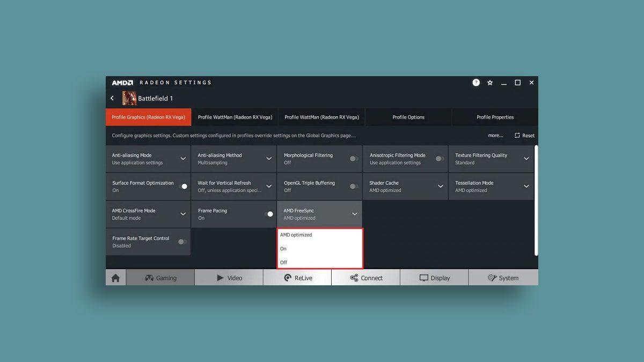Open the help question mark icon
This screenshot has width=644, height=362.
[476, 83]
